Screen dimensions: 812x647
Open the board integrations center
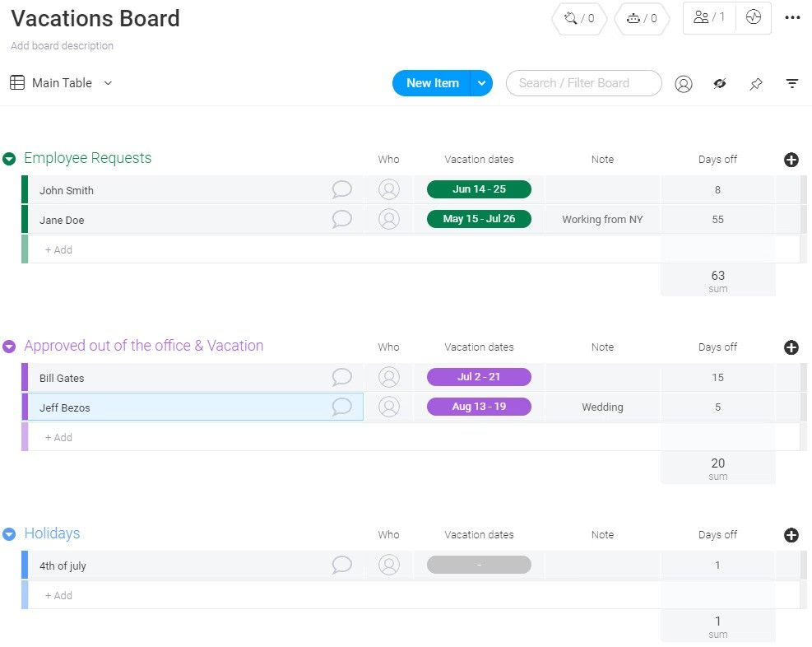[x=579, y=18]
